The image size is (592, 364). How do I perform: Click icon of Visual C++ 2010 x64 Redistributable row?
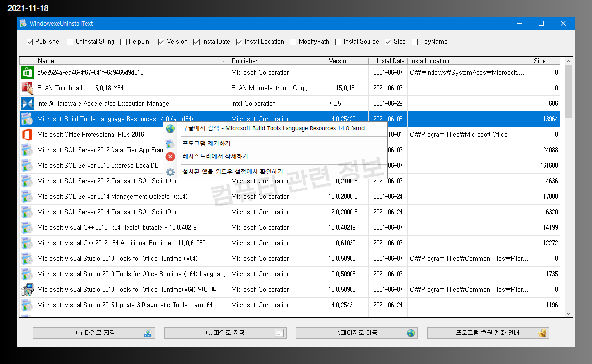[x=27, y=228]
